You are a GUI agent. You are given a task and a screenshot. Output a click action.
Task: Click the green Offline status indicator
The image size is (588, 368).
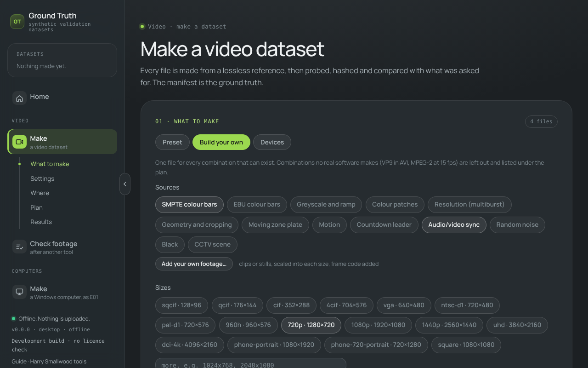tap(14, 318)
